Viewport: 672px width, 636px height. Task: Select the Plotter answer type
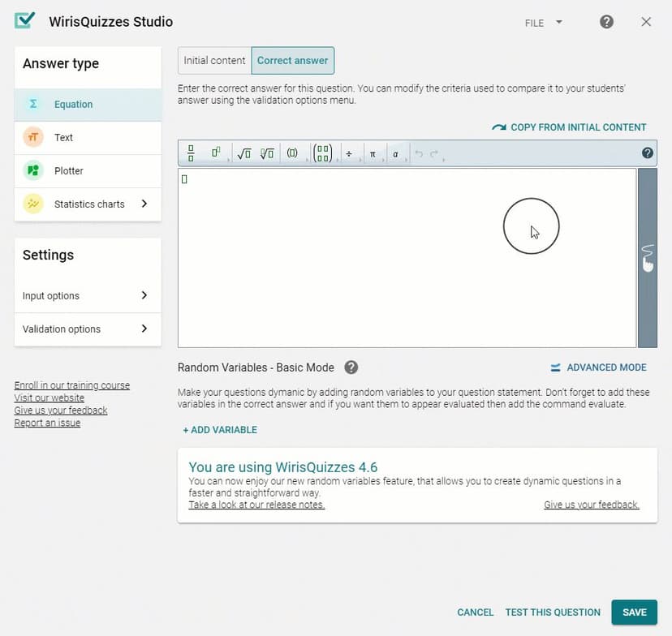point(88,171)
